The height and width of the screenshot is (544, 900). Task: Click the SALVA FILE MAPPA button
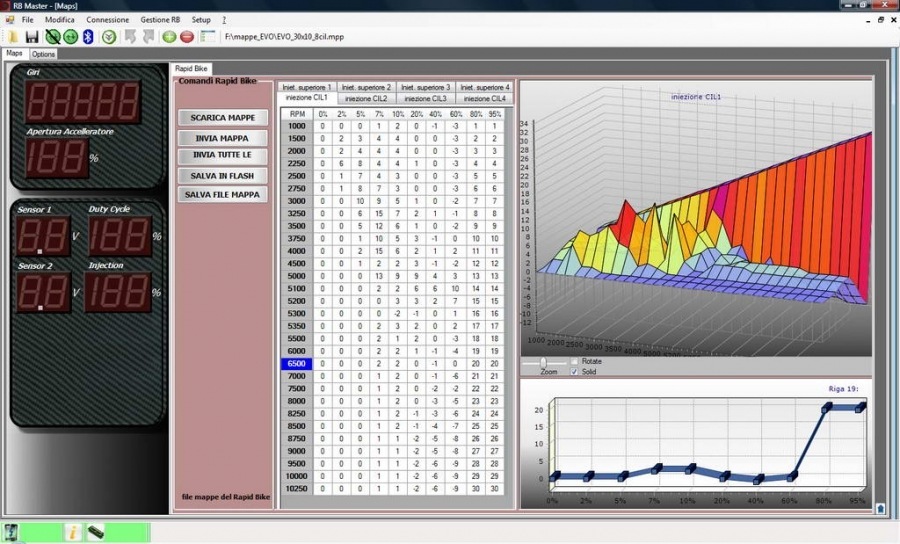click(x=223, y=195)
